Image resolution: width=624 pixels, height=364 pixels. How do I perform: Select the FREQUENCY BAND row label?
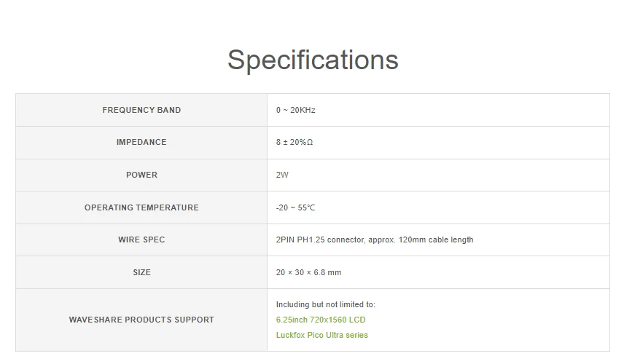(141, 110)
